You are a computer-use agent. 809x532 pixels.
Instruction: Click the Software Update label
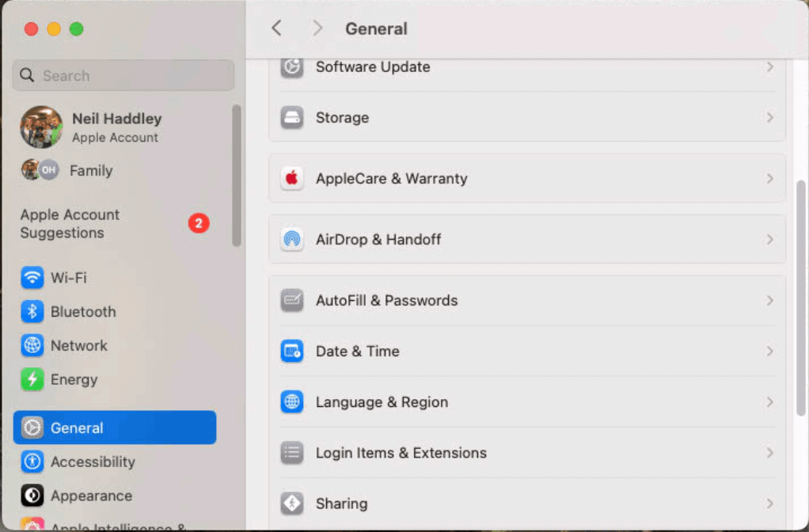tap(373, 67)
